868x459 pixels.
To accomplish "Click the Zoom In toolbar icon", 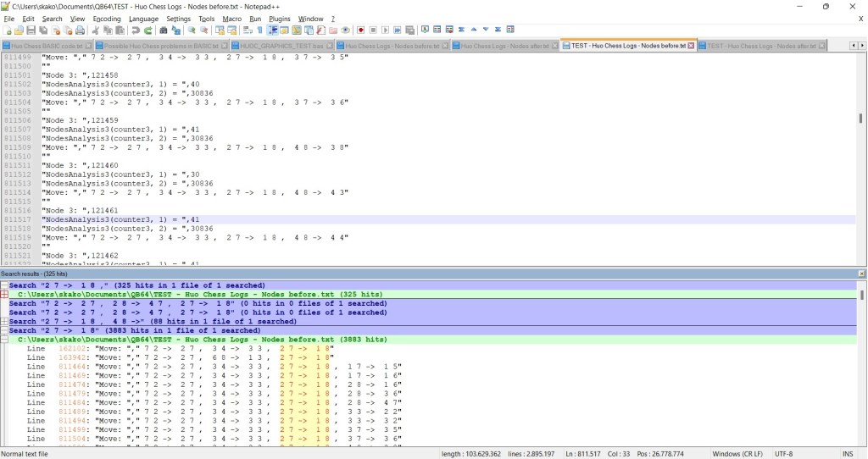I will pos(192,30).
